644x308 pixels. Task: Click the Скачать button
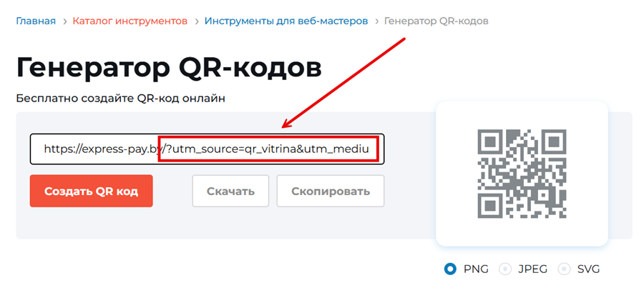pyautogui.click(x=230, y=192)
